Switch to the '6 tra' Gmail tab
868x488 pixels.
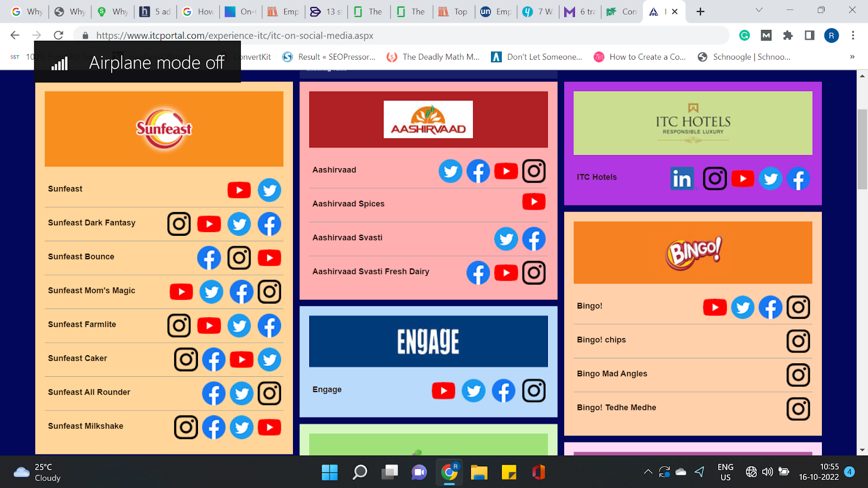(580, 11)
